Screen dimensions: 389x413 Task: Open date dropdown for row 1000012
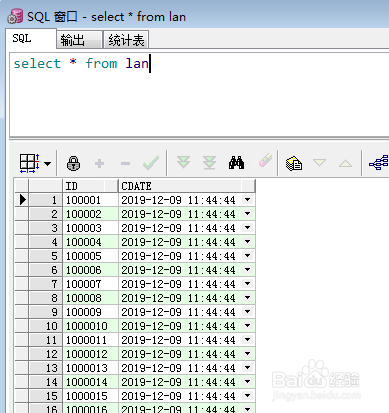(x=247, y=354)
